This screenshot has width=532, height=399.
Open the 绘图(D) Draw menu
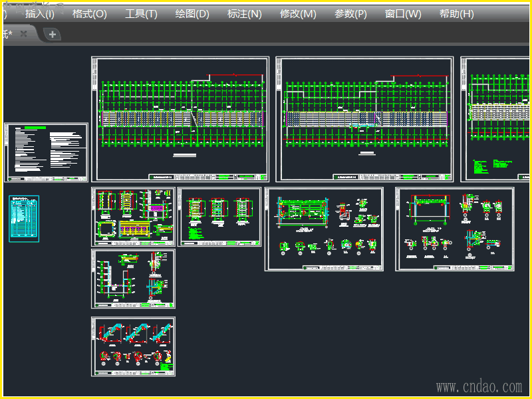192,14
